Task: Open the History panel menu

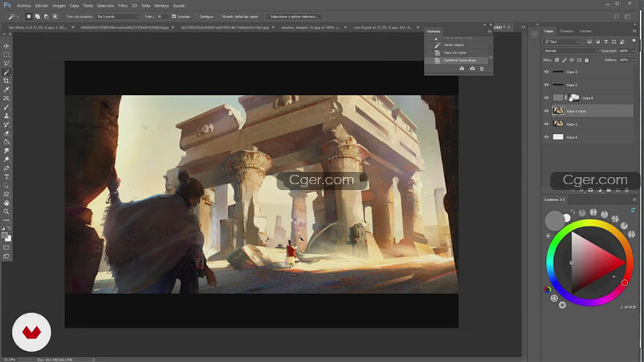Action: coord(489,31)
